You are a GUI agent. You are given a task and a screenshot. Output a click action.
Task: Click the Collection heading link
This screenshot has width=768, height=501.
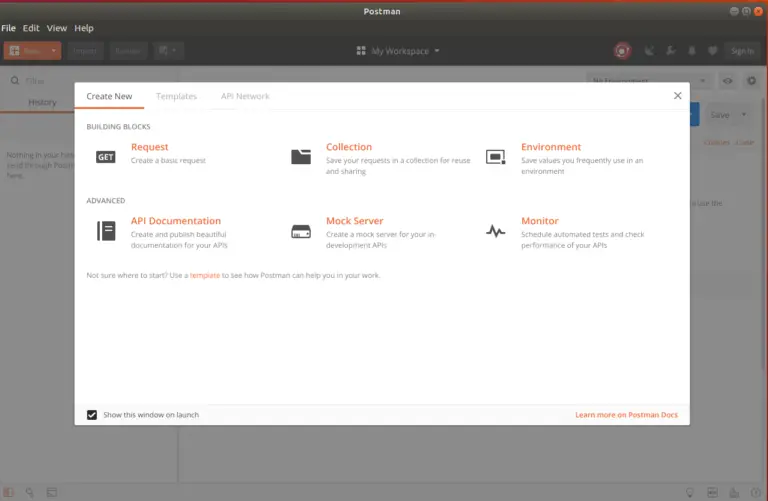(349, 147)
